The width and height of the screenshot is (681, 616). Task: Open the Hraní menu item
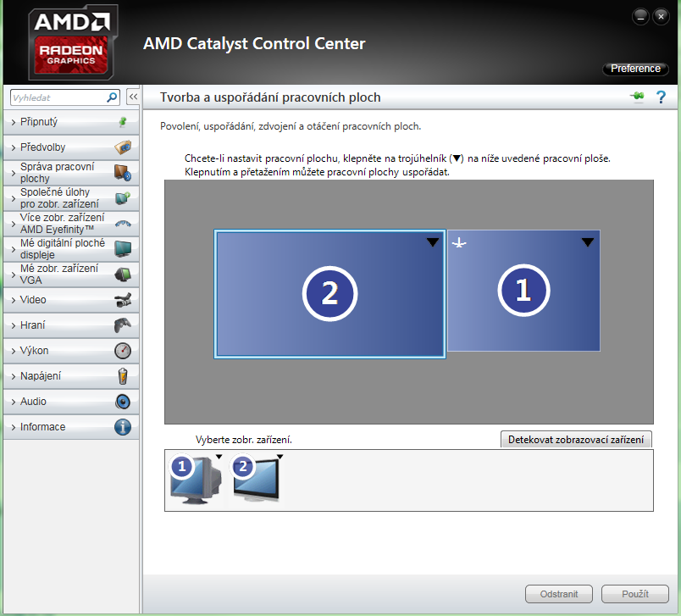(71, 325)
